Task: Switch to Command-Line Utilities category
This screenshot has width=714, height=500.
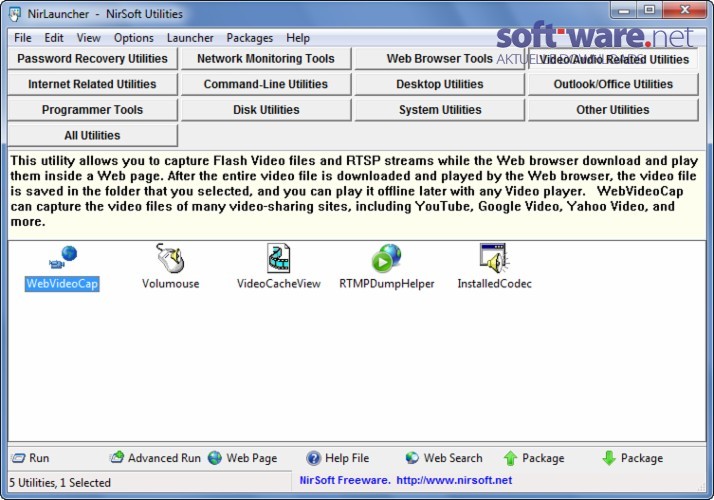Action: (x=266, y=84)
